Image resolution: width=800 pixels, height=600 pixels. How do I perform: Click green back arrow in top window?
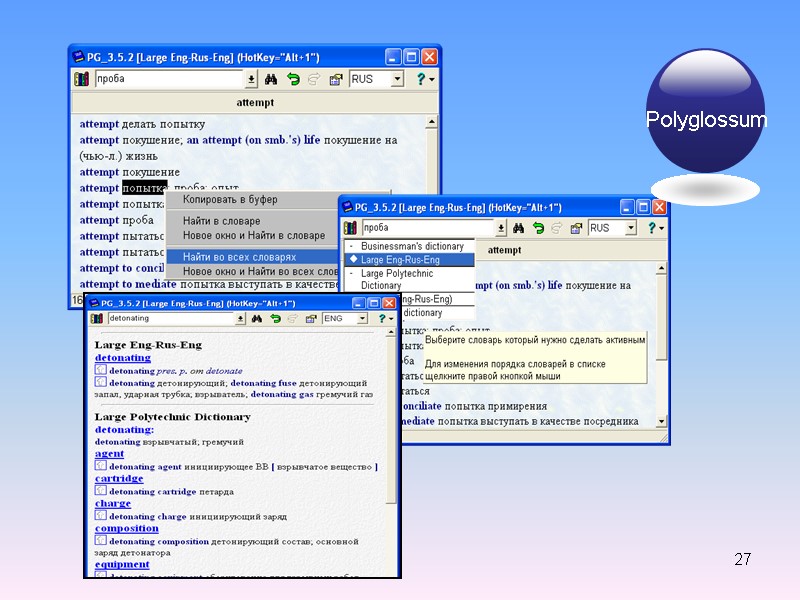pos(293,79)
